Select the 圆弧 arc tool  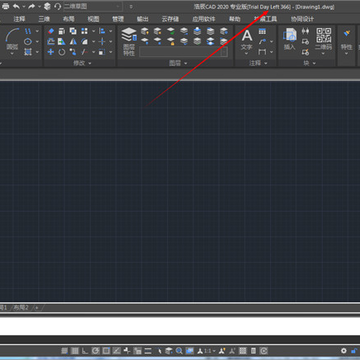pyautogui.click(x=12, y=41)
